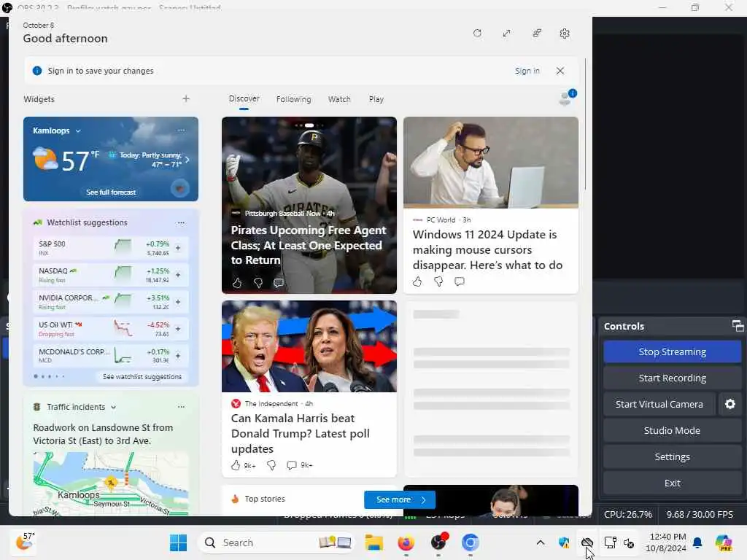Open virtual camera settings gear in OBS

(729, 404)
